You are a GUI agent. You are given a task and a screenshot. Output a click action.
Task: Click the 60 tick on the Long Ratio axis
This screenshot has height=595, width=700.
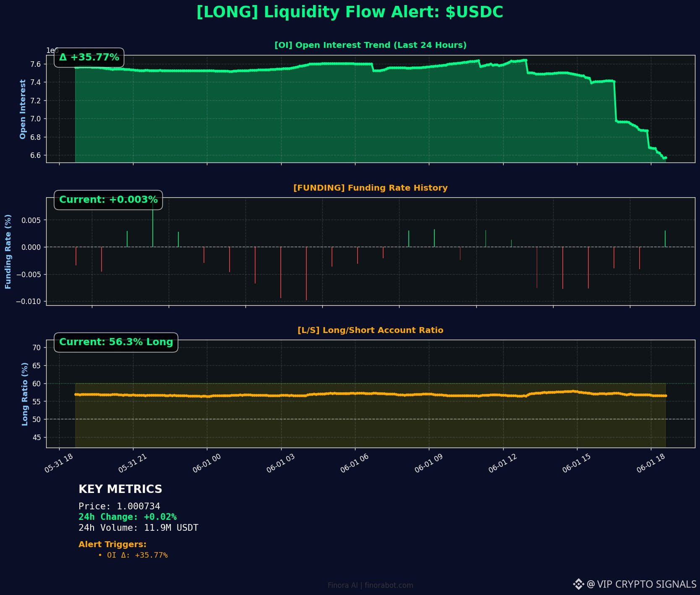(37, 384)
